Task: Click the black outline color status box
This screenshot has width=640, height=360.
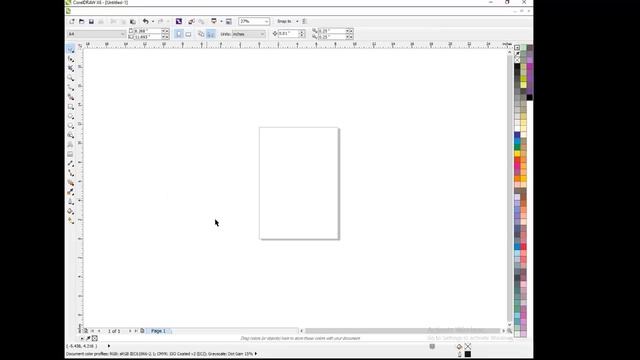Action: pos(468,354)
